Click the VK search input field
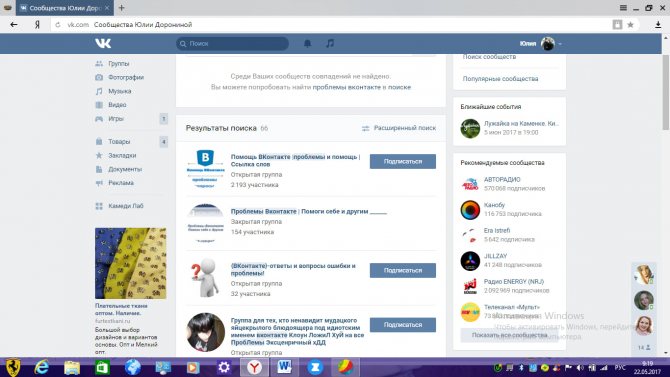670x377 pixels. point(232,44)
